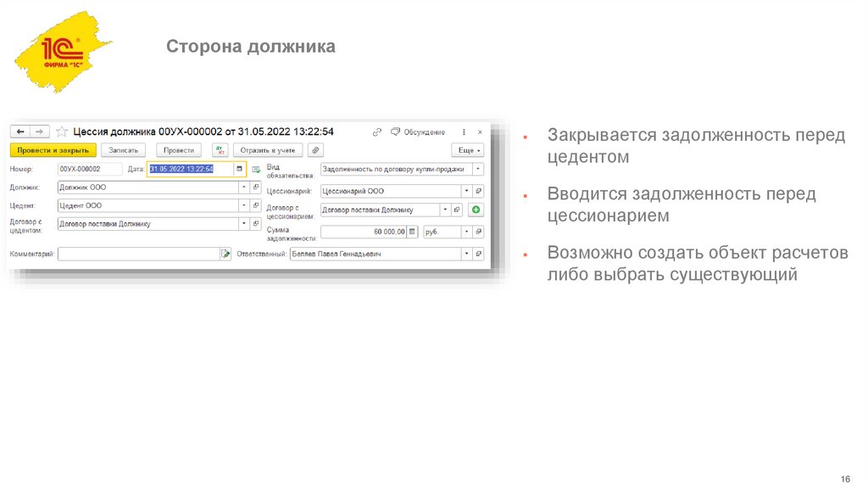Click the currency field руб.

(442, 232)
